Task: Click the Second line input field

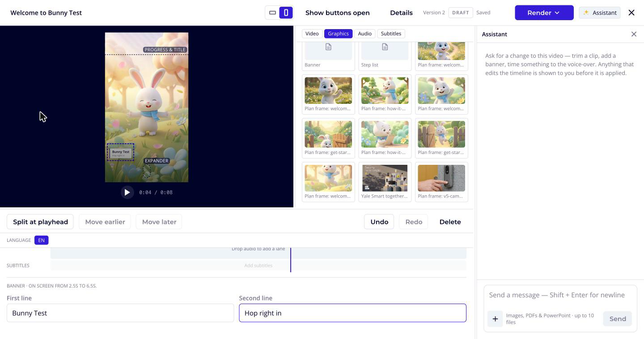Action: [352, 313]
